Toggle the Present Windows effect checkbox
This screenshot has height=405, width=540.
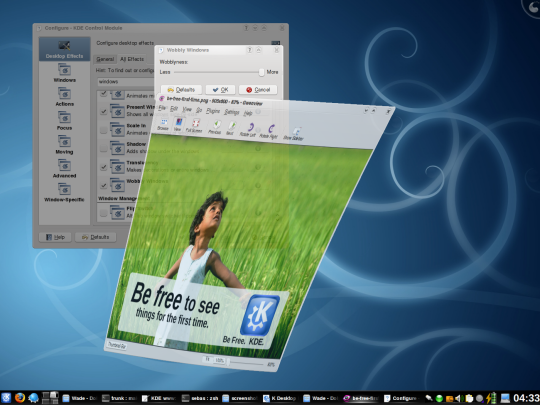(x=103, y=111)
